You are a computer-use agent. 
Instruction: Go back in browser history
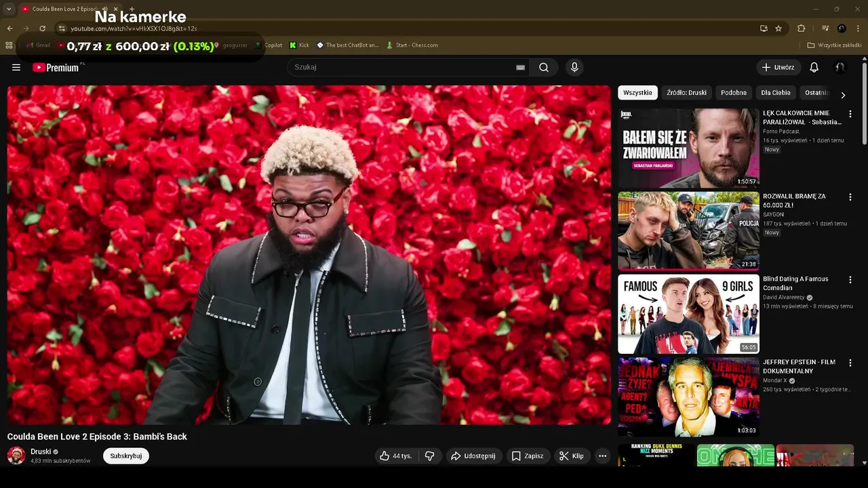pos(9,28)
